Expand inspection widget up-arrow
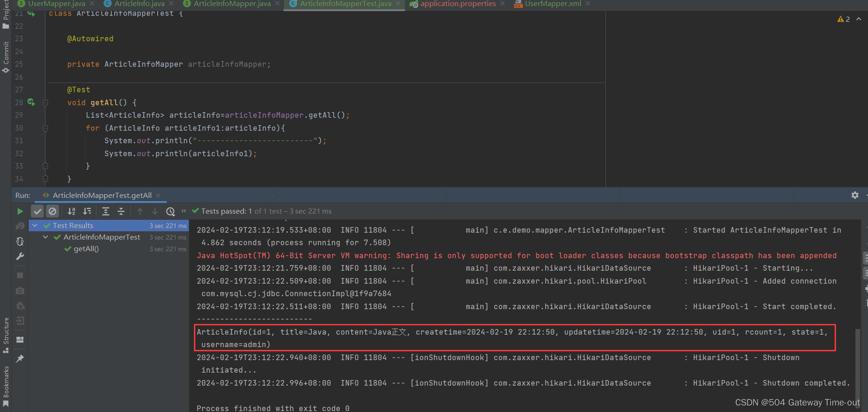 859,19
